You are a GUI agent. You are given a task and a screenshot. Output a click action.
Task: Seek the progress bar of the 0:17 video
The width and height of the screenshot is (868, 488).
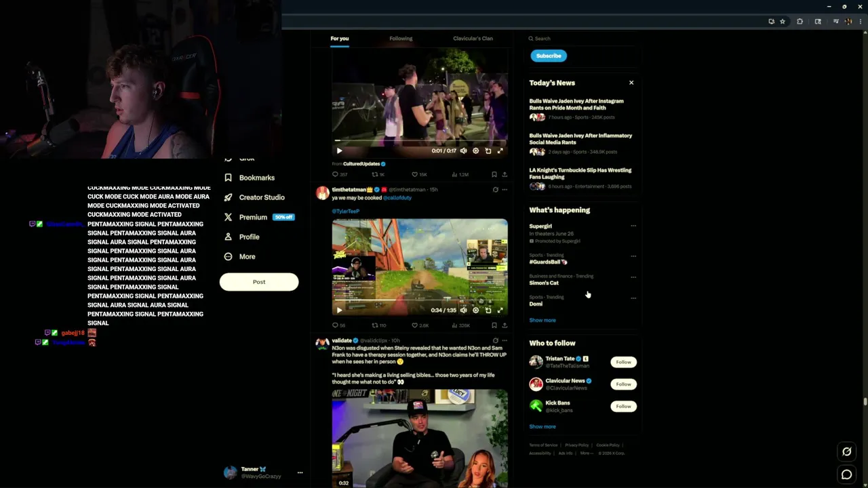pos(420,141)
